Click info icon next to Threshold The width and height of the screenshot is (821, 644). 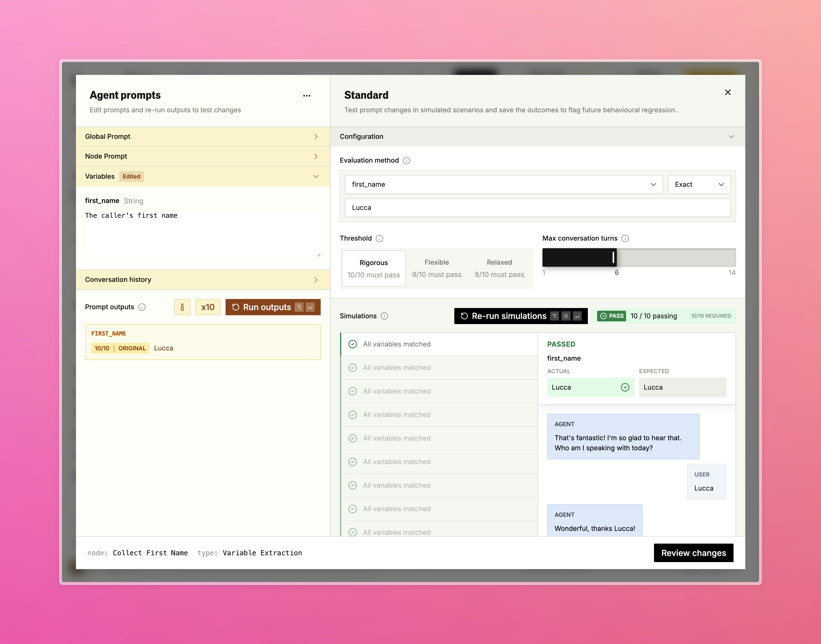379,238
